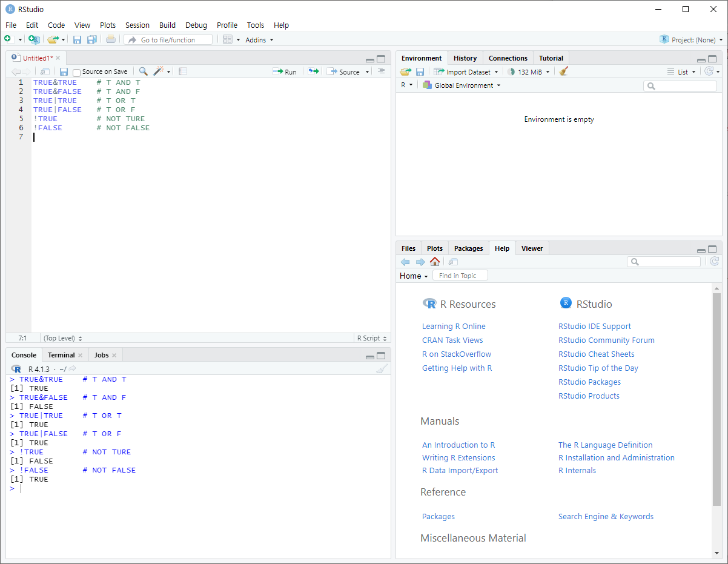Click the Refresh Help topic icon
This screenshot has height=564, width=728.
pyautogui.click(x=714, y=262)
